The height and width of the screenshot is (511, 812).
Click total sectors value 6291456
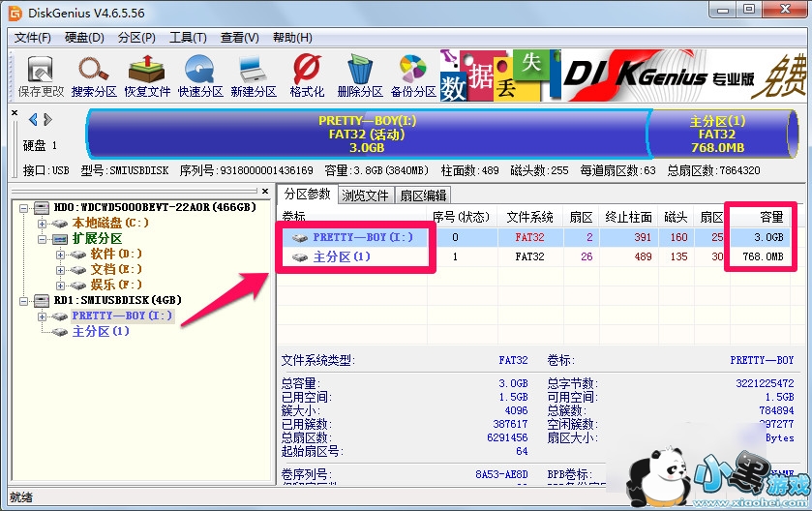(x=507, y=437)
